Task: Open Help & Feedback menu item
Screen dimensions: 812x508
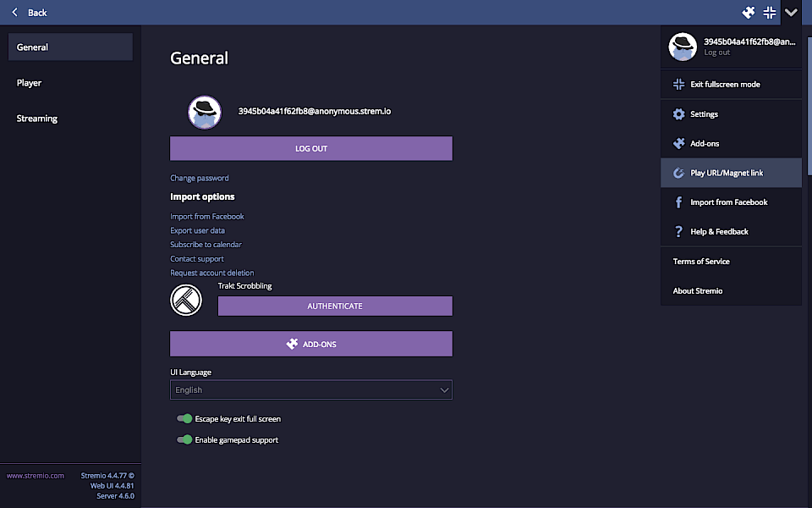Action: pos(731,232)
